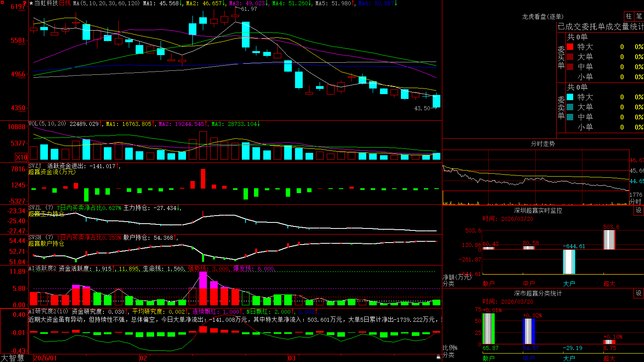Click red 特大 swatch in 委买单

point(570,47)
